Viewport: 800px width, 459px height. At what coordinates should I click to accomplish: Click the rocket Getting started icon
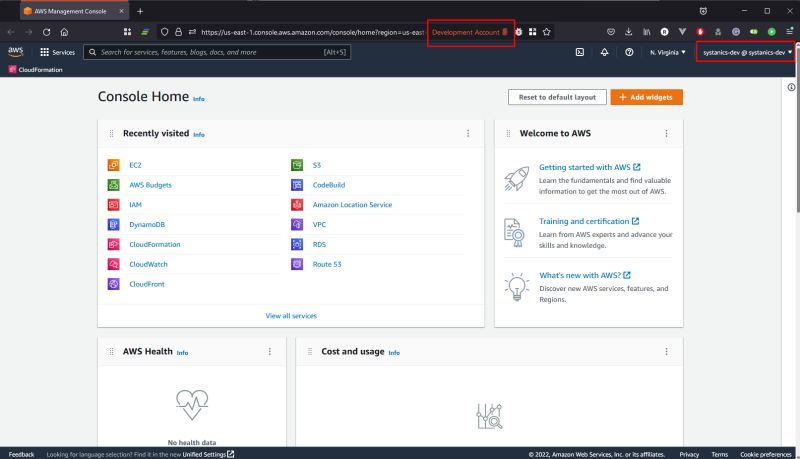click(516, 178)
